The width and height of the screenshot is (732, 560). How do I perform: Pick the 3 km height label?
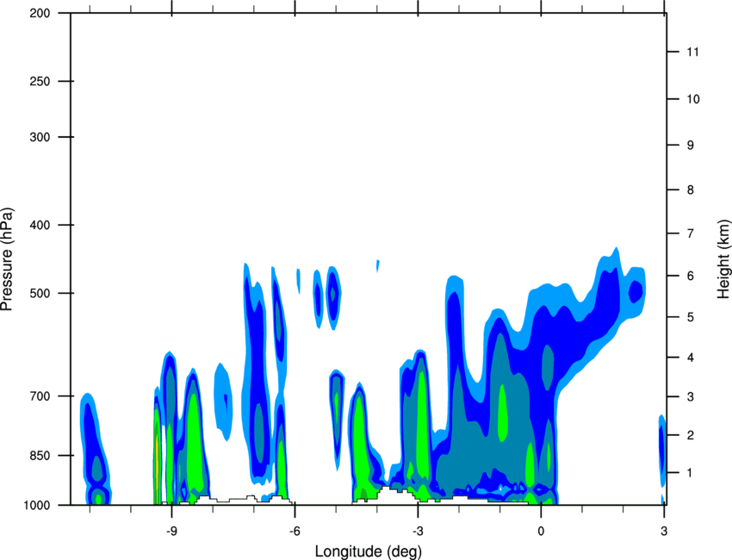pyautogui.click(x=691, y=397)
